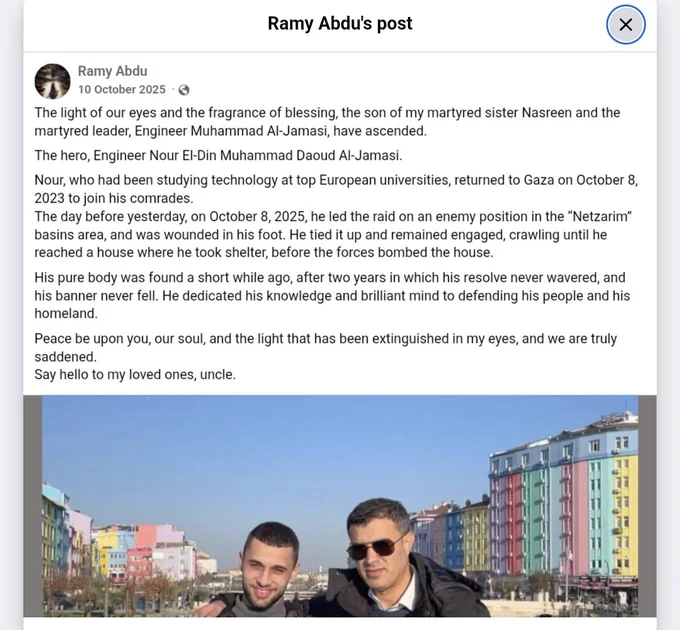Image resolution: width=680 pixels, height=630 pixels.
Task: Click the paragraph starting "His pure body was found"
Action: coord(332,295)
